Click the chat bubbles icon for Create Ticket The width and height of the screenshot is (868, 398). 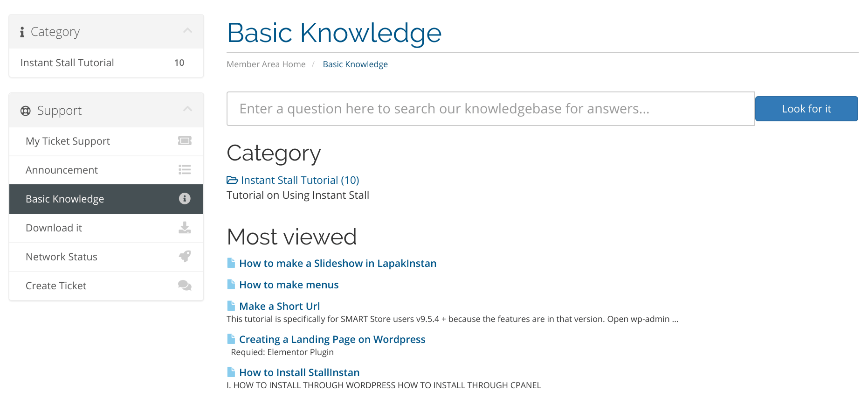185,285
